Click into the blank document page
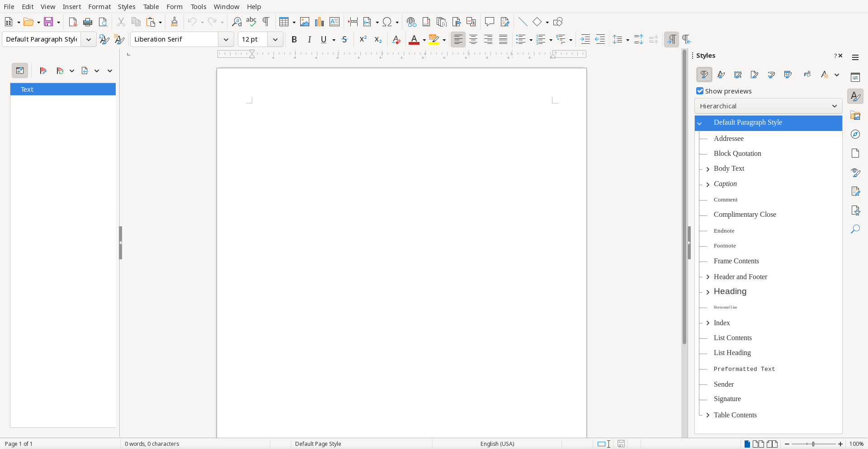Image resolution: width=868 pixels, height=449 pixels. tap(401, 253)
